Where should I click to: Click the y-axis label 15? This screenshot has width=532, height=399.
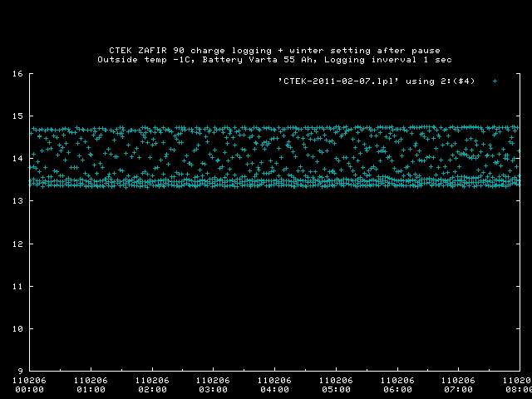(x=17, y=116)
